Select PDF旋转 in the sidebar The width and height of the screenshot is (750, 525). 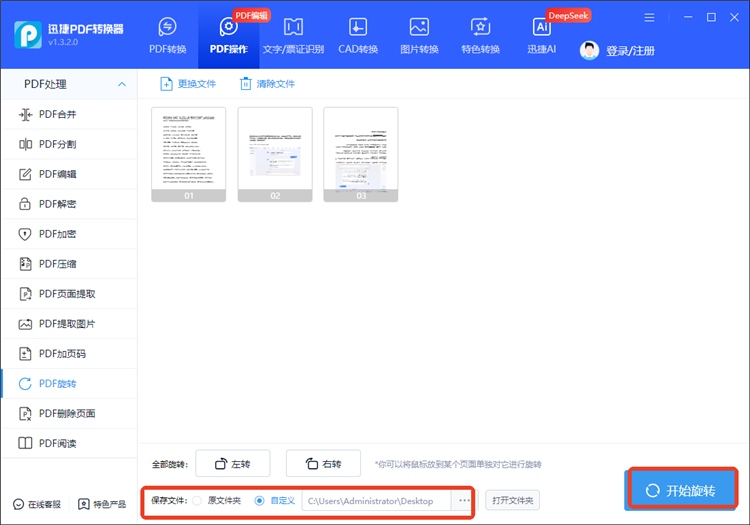pyautogui.click(x=69, y=383)
